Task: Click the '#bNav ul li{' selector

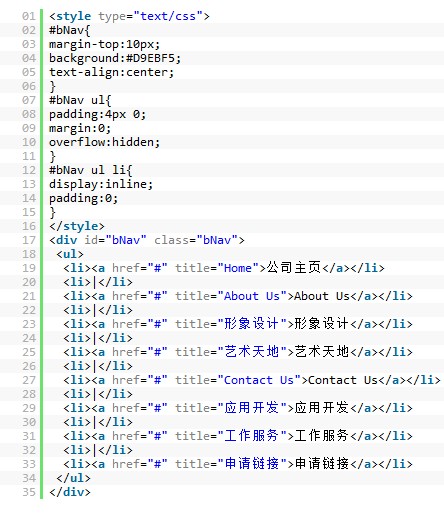Action: click(x=90, y=170)
